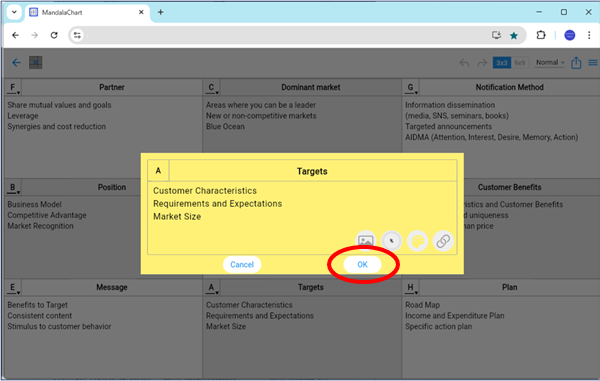Viewport: 600px width, 381px height.
Task: Open the G cell letter dropdown
Action: (411, 88)
